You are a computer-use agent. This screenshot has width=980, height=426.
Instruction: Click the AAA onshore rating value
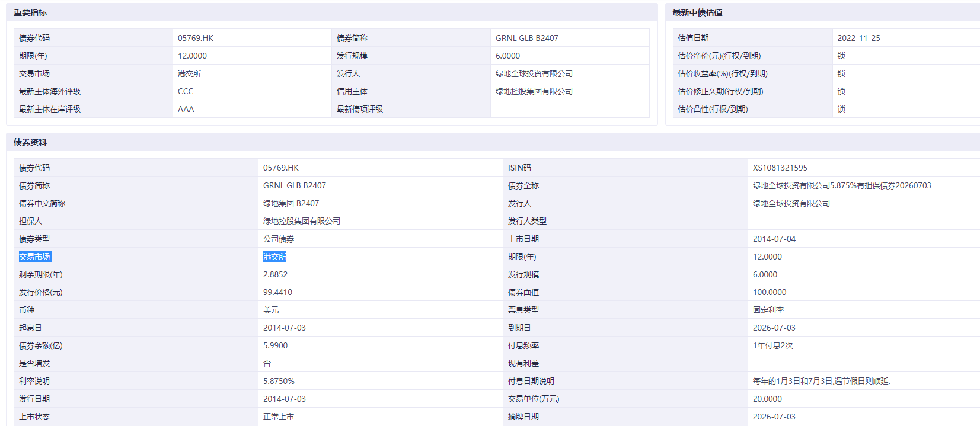coord(186,109)
